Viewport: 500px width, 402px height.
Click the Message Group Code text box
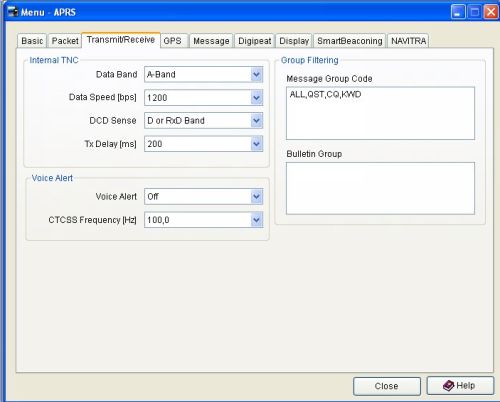coord(380,113)
